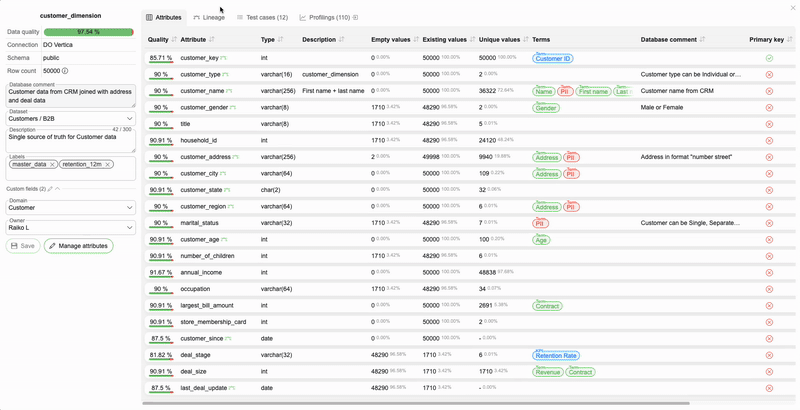Viewport: 800px width, 410px height.
Task: Edit custom fields using the pencil icon
Action: pos(50,189)
